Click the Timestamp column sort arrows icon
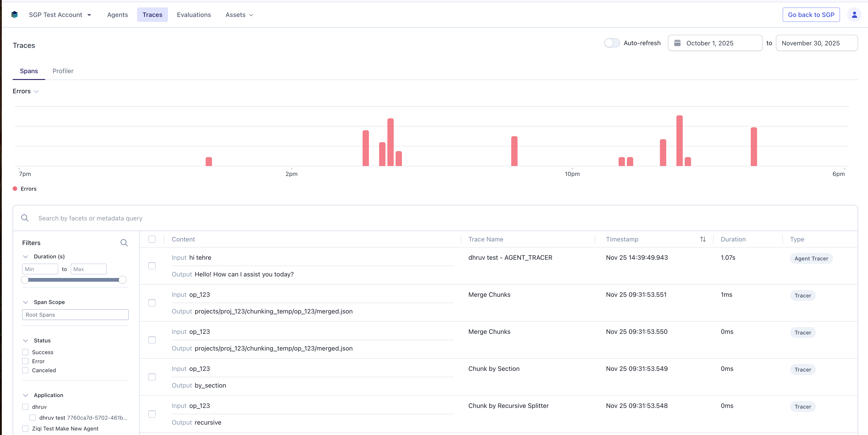This screenshot has height=435, width=868. point(702,239)
